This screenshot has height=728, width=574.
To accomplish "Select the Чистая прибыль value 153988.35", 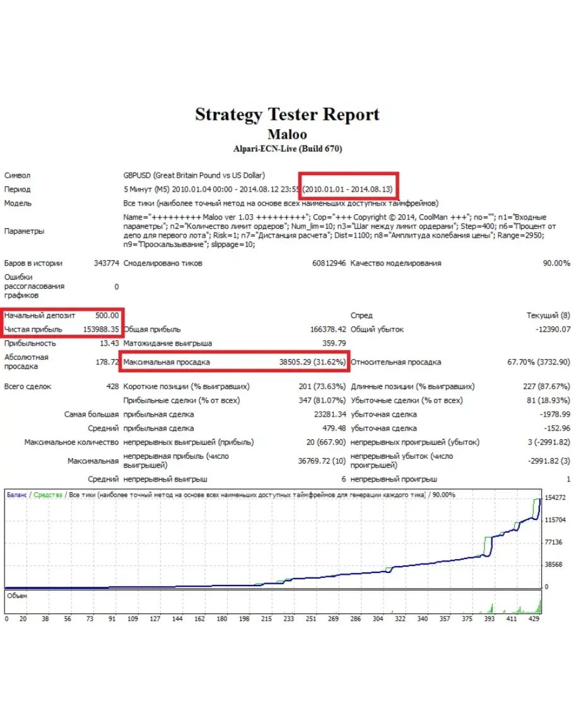I will pos(101,329).
